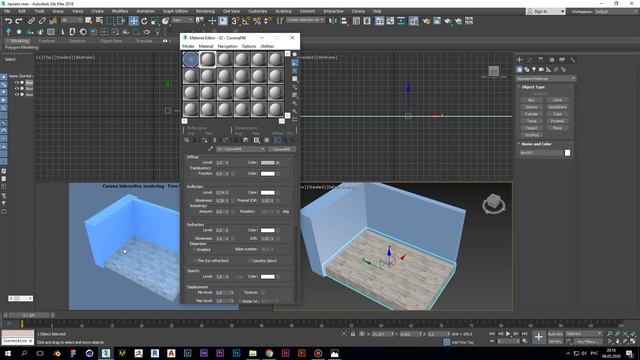Viewport: 640px width, 360px height.
Task: Open the Create tab plus icon
Action: coord(519,60)
